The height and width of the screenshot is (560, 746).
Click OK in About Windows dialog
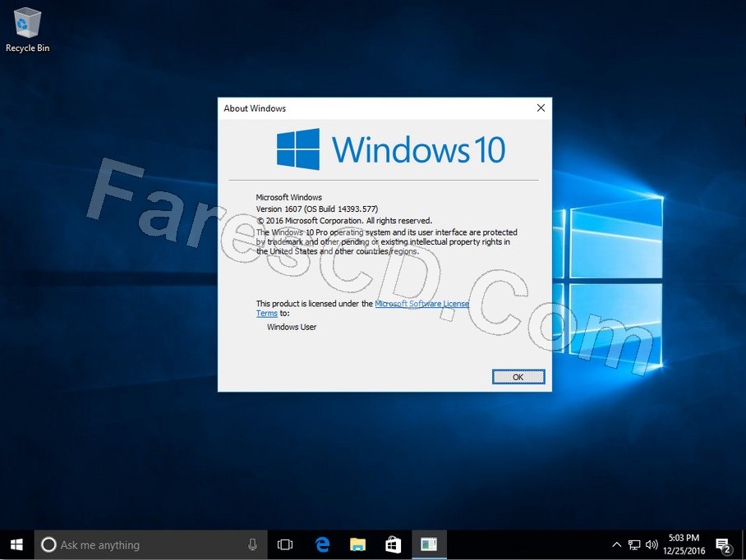518,377
